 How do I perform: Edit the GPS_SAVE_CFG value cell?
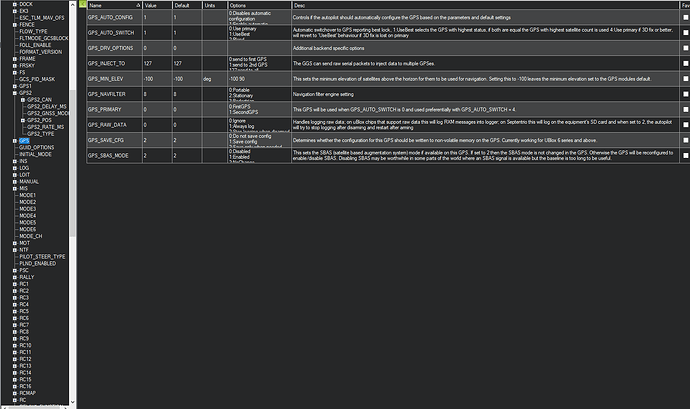157,140
